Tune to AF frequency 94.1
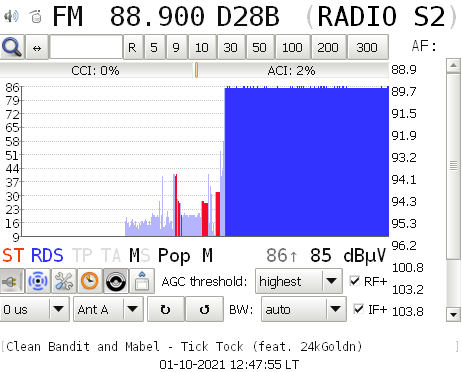The width and height of the screenshot is (462, 372). click(x=404, y=180)
